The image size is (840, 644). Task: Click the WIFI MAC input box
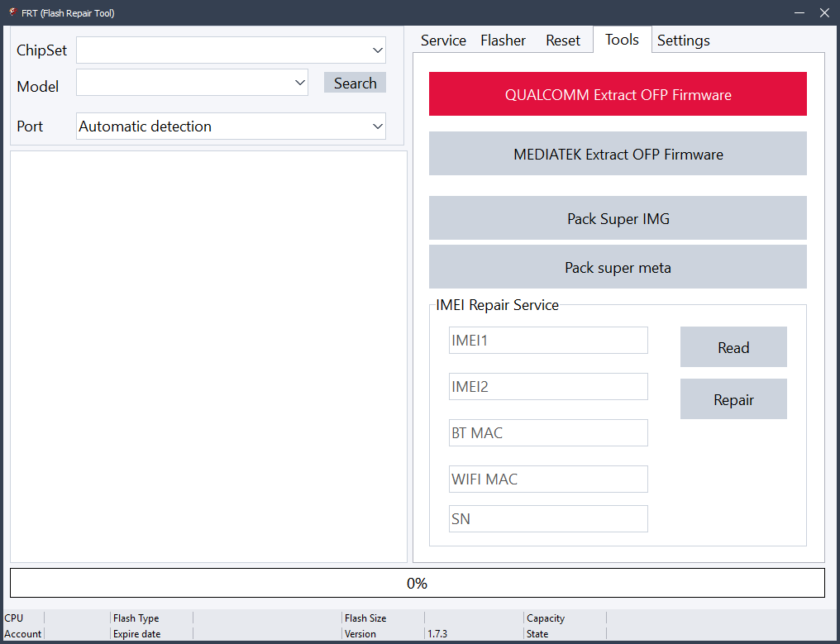[548, 479]
